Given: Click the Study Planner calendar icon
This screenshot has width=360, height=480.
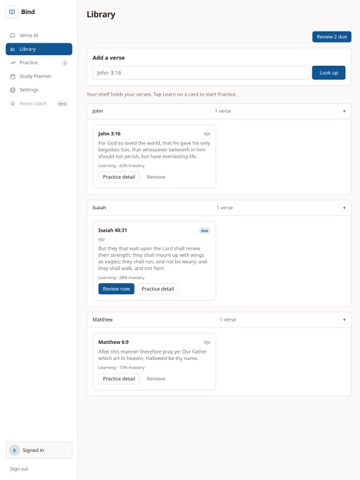Looking at the screenshot, I should pyautogui.click(x=13, y=76).
